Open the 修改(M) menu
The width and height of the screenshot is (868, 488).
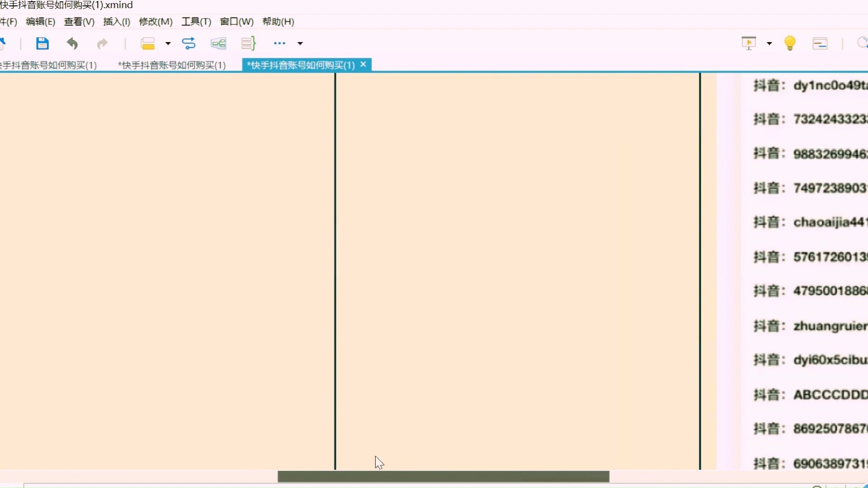(156, 22)
